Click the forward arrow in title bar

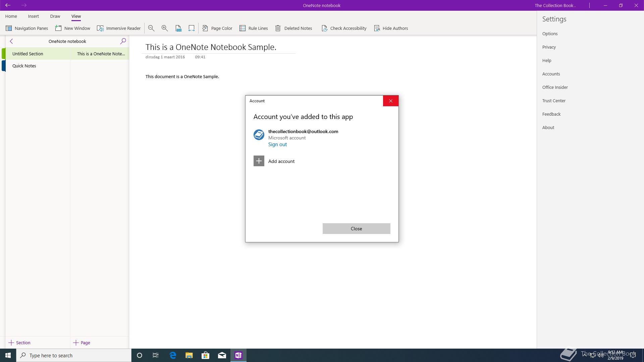[24, 5]
